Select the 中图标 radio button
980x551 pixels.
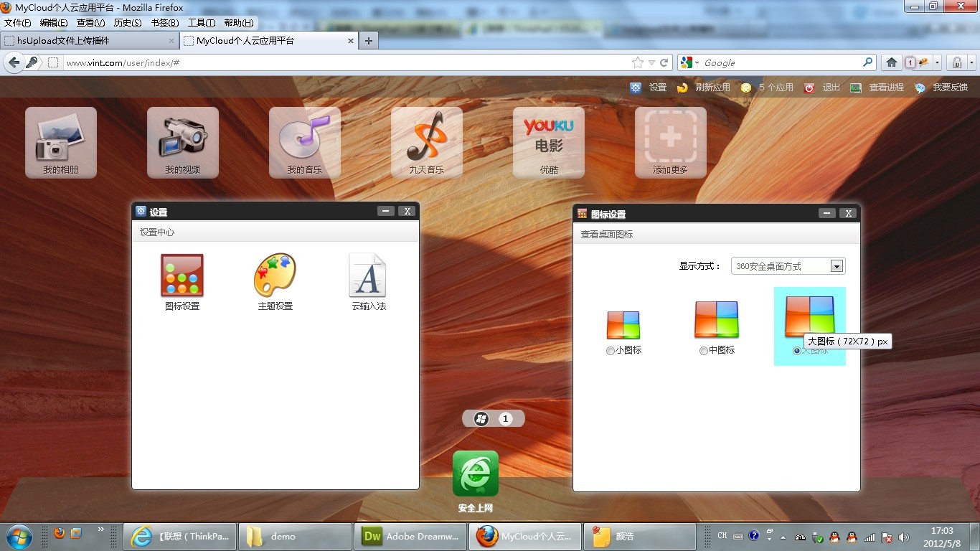[704, 351]
